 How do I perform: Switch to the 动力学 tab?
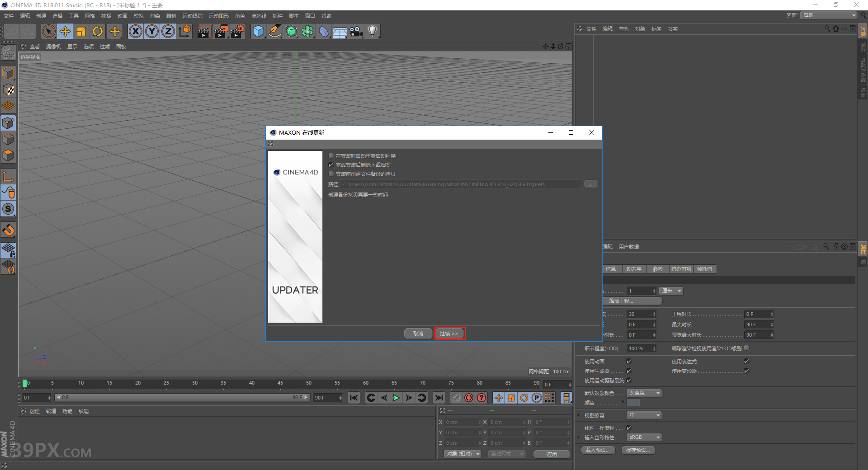tap(634, 269)
